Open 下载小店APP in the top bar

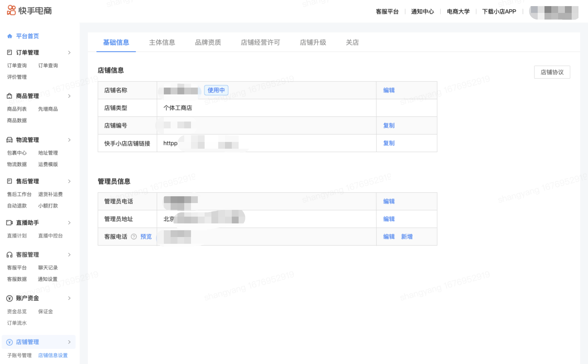tap(499, 12)
